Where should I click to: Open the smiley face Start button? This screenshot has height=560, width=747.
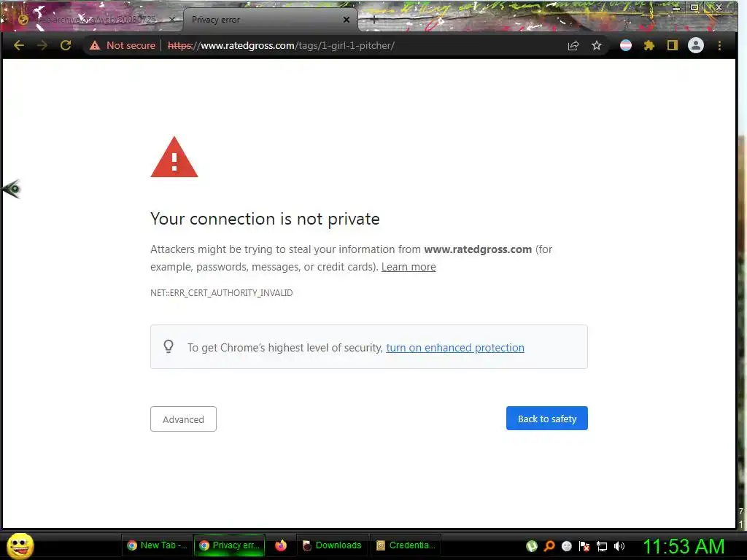20,545
